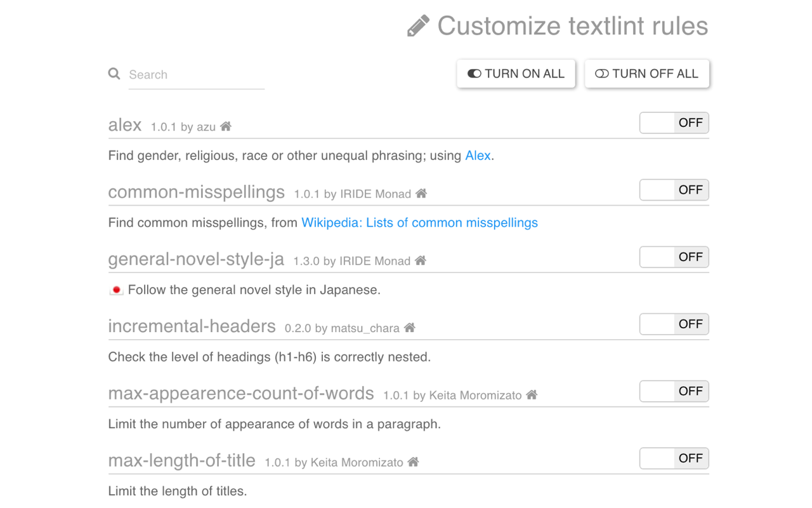Click the search magnifier icon
This screenshot has width=812, height=508.
point(114,74)
